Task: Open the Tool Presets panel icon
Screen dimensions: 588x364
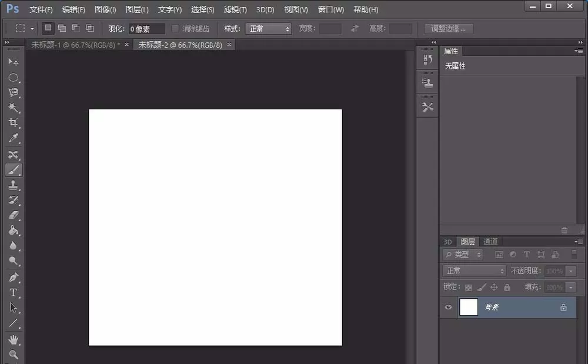Action: coord(427,107)
